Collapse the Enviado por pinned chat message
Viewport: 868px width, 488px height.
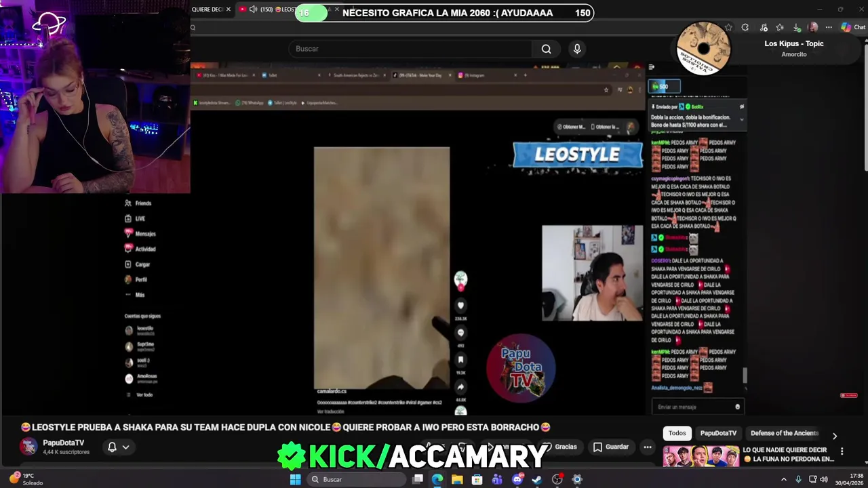click(x=741, y=119)
